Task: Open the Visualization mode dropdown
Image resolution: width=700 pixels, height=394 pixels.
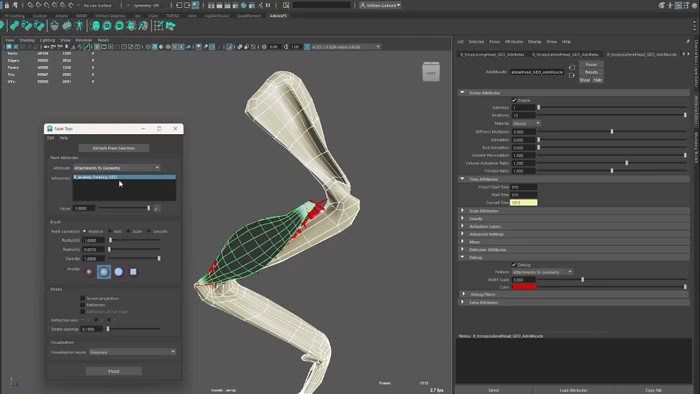Action: 132,352
